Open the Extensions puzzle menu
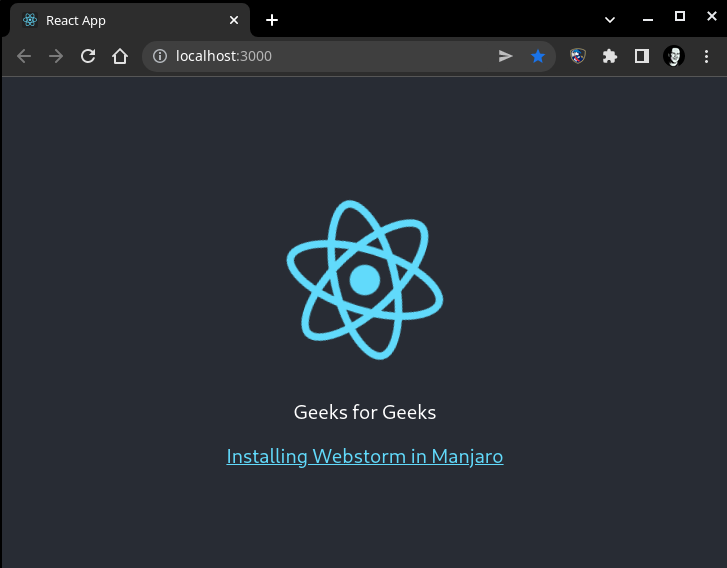This screenshot has width=727, height=568. point(610,56)
